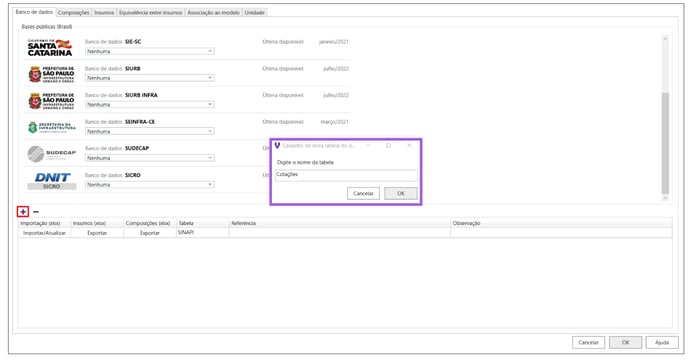688x360 pixels.
Task: Click the table name input field
Action: (x=346, y=175)
